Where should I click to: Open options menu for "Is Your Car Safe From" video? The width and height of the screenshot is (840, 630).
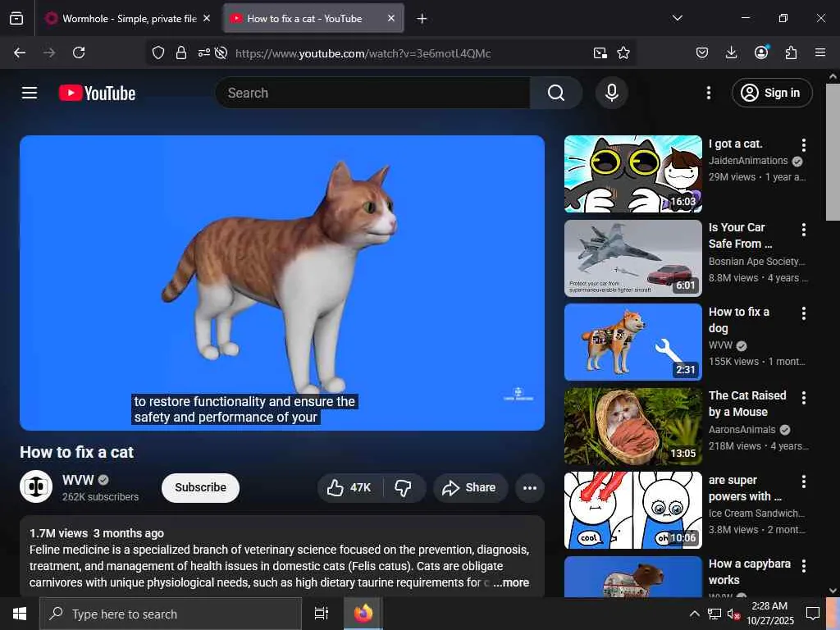[x=803, y=230]
